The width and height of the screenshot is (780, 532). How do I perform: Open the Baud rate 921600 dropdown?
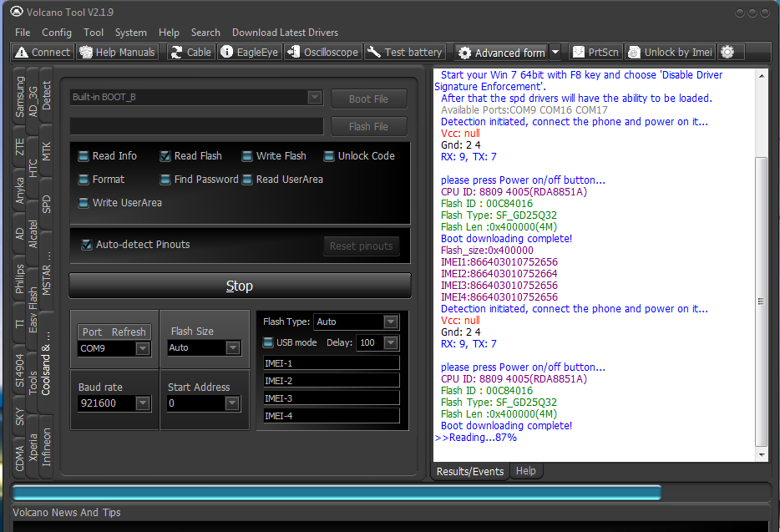click(x=143, y=403)
